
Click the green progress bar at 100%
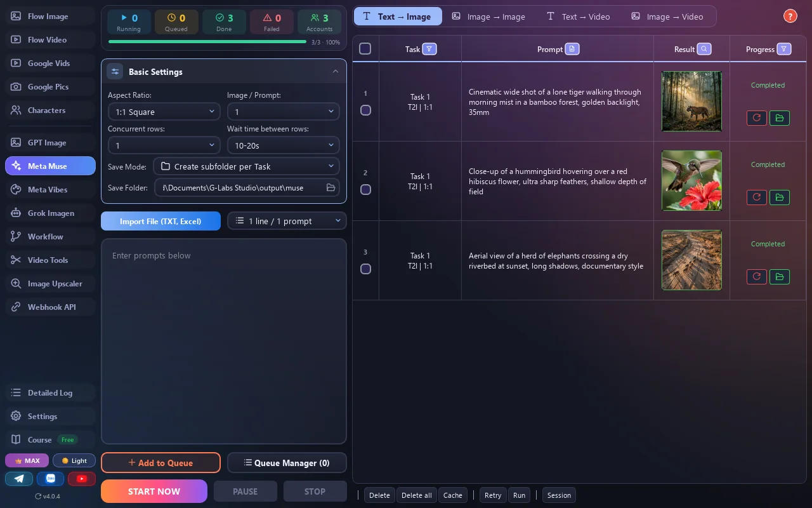coord(207,42)
